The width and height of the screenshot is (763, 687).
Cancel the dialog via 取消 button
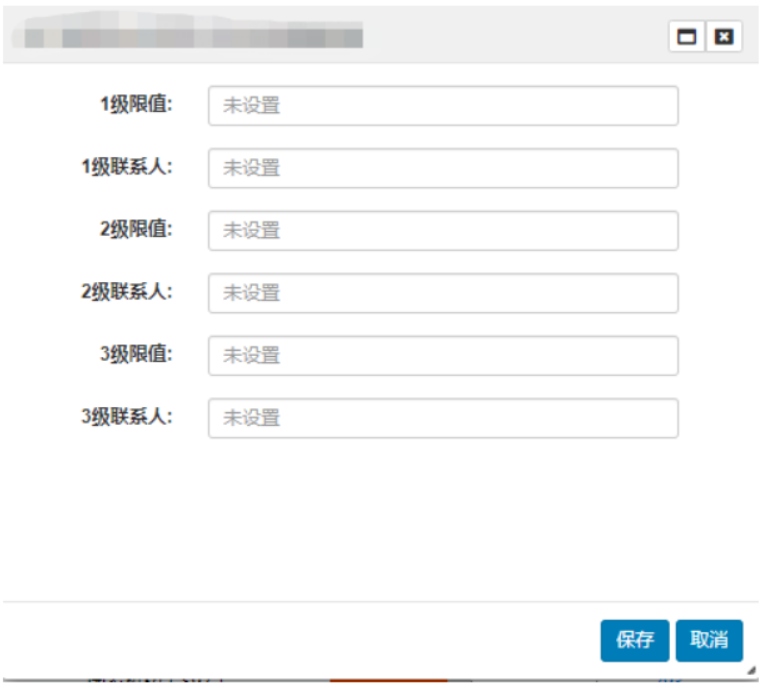pos(709,640)
